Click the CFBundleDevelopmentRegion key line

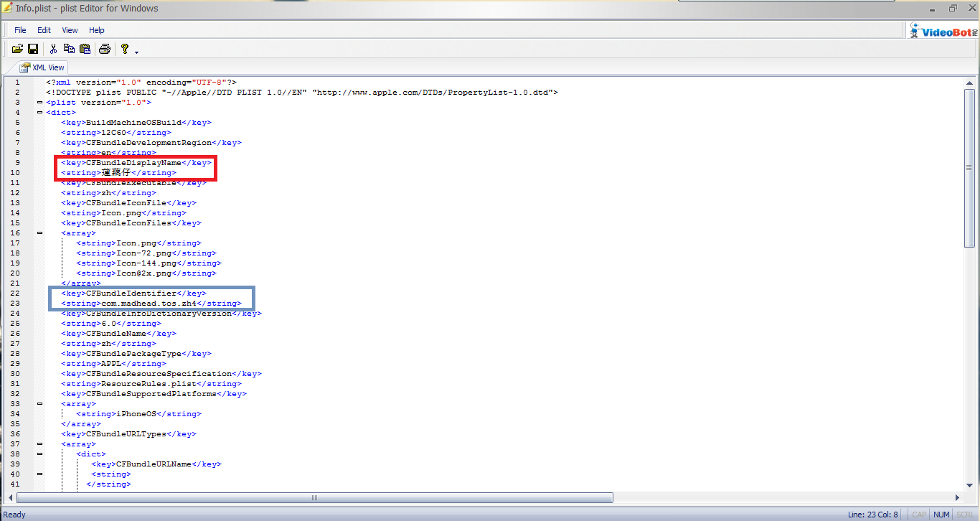coord(151,143)
